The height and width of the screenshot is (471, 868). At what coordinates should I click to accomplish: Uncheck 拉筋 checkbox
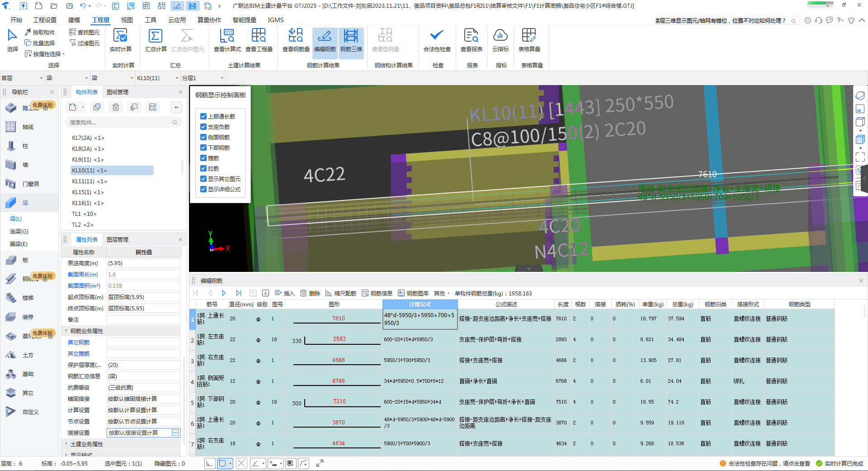click(x=203, y=168)
